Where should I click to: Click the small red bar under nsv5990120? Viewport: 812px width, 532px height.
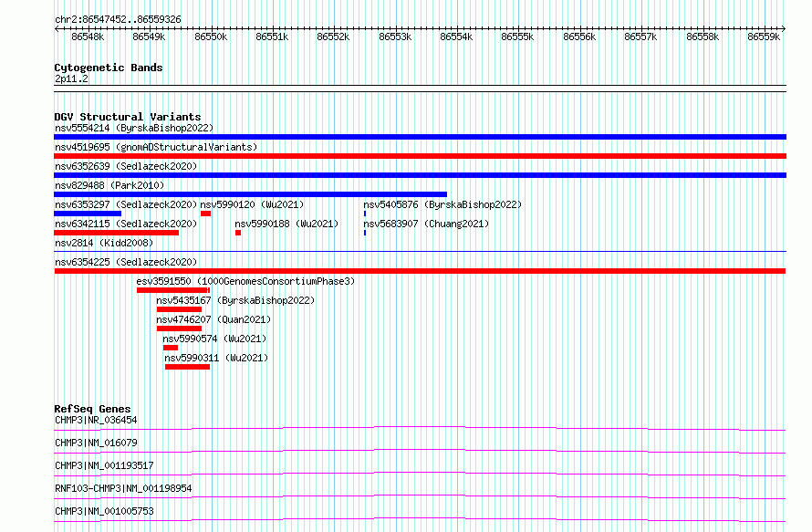click(205, 214)
